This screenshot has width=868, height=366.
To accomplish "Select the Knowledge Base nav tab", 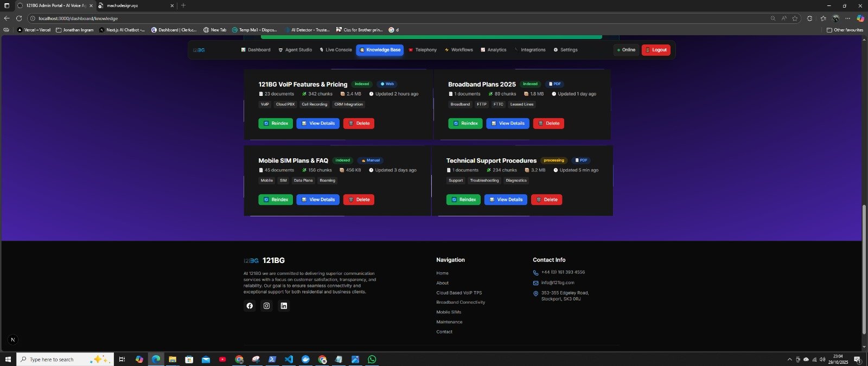I will (380, 50).
